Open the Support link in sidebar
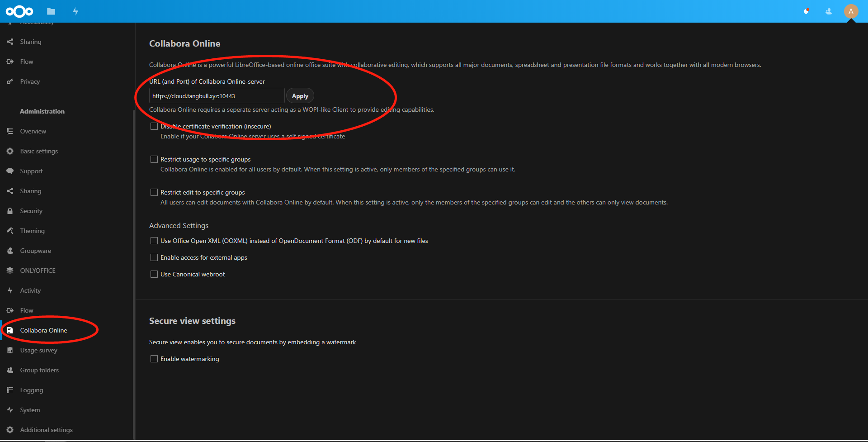The image size is (868, 442). (x=31, y=171)
